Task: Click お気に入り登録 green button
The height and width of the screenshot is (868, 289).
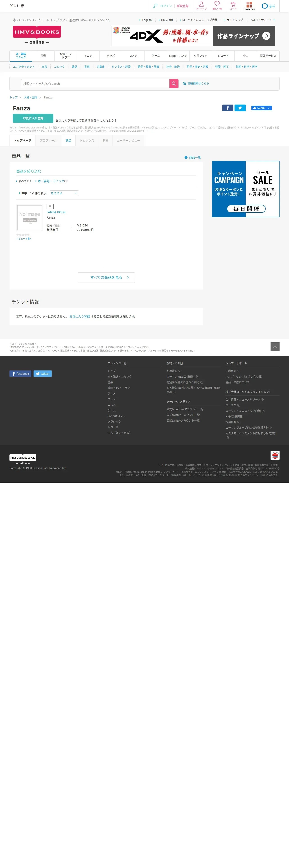Action: [33, 118]
